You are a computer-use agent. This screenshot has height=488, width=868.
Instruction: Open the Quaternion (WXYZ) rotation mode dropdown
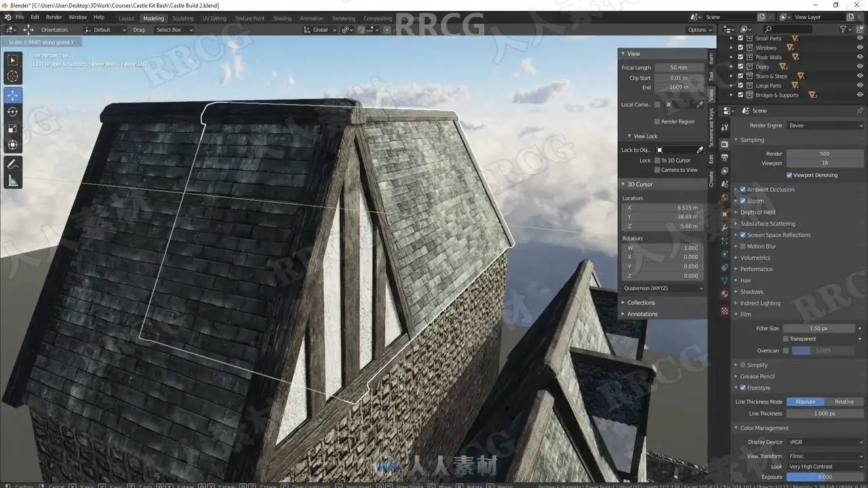click(663, 288)
